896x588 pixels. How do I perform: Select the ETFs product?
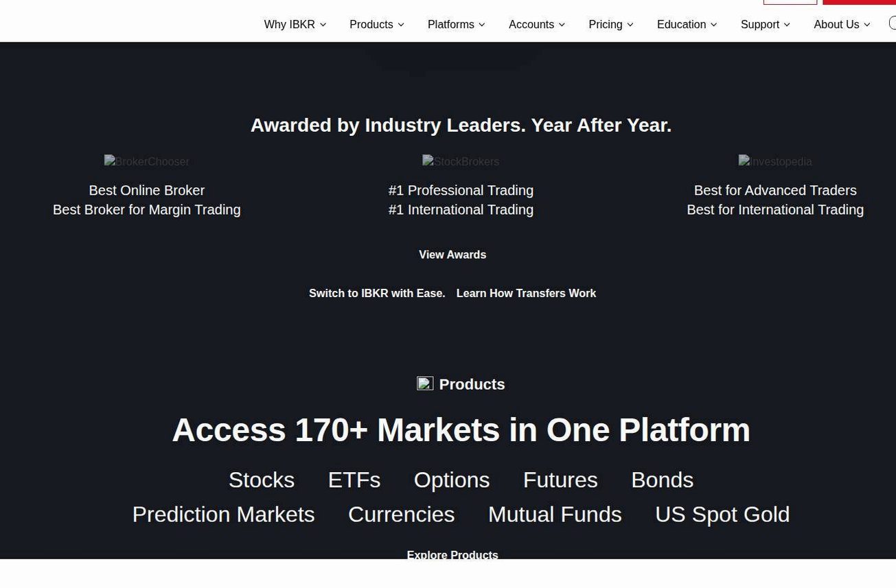tap(354, 480)
